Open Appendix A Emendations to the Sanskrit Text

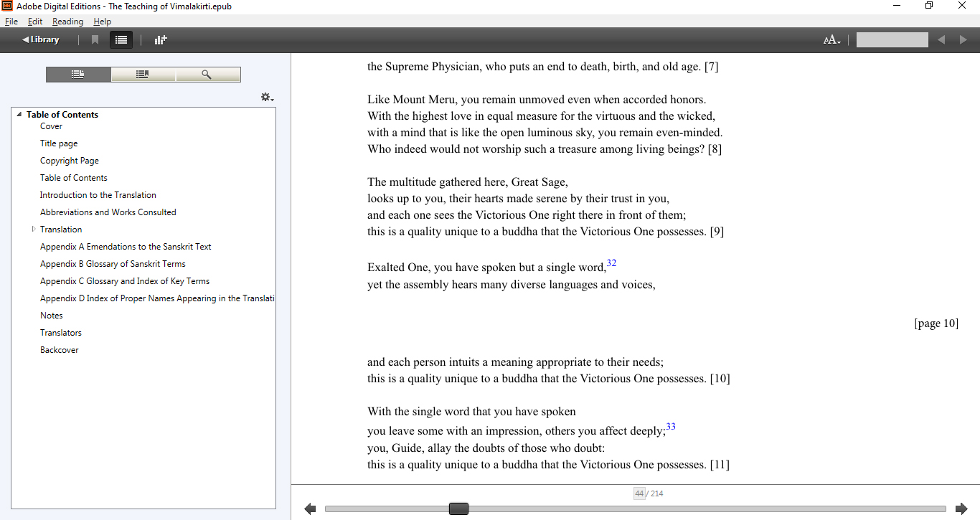(x=126, y=247)
